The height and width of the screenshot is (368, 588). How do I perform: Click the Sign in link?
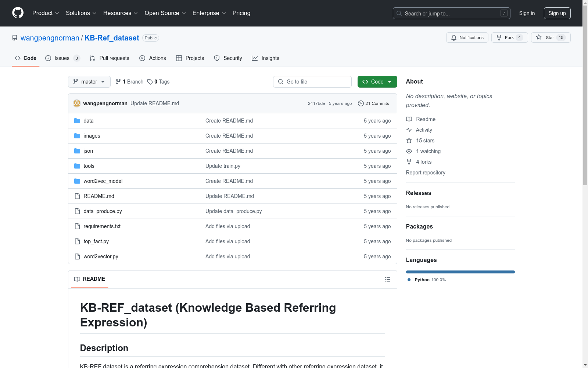coord(527,13)
